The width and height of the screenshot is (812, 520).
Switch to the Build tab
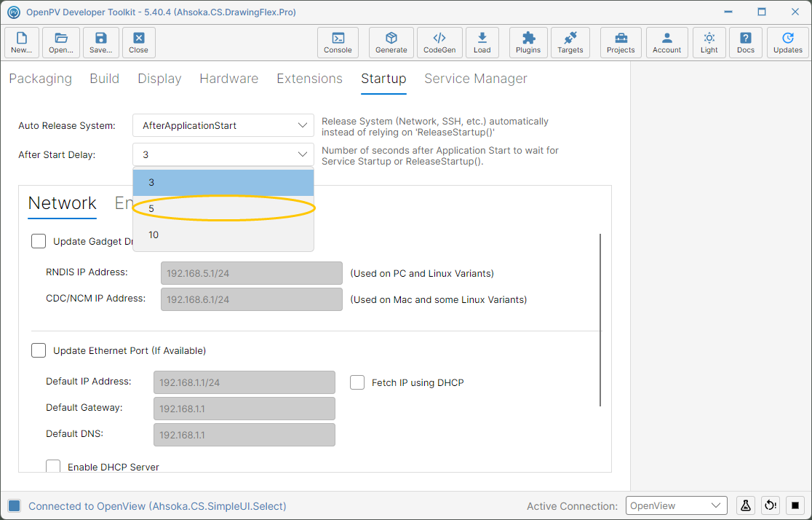click(105, 78)
